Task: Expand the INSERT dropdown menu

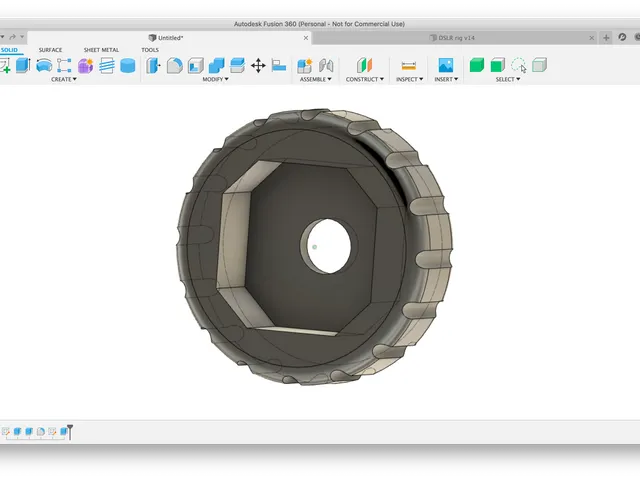Action: 446,79
